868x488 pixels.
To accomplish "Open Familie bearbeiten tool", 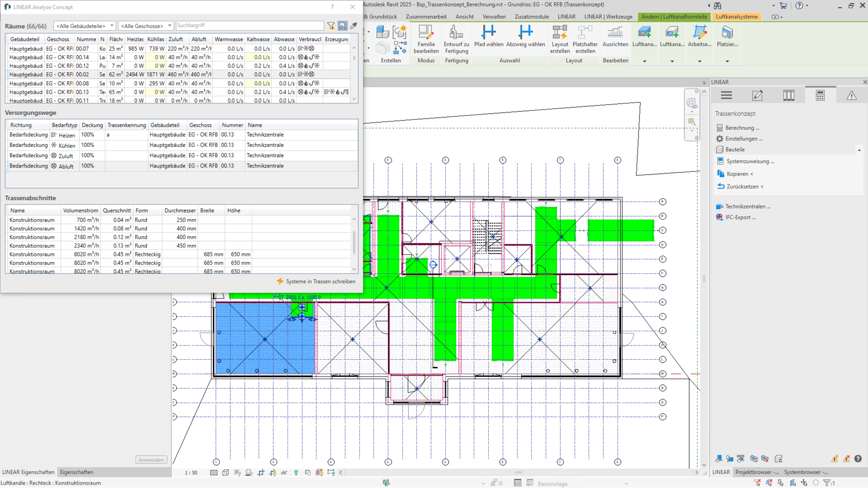I will (x=426, y=39).
